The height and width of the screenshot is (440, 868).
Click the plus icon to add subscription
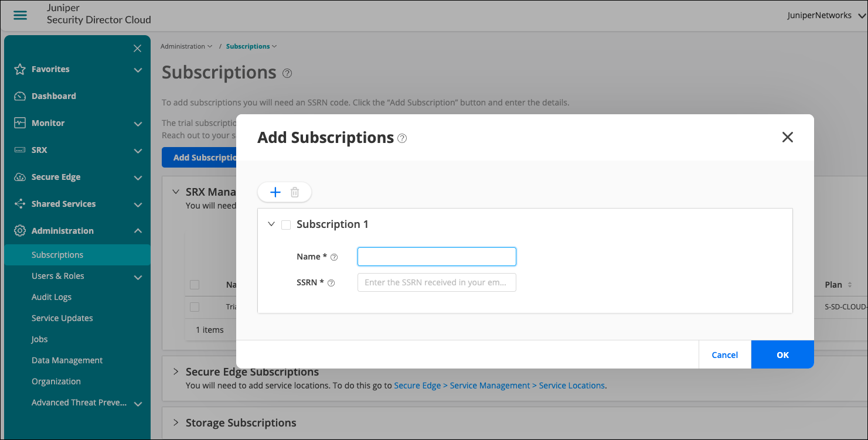click(275, 192)
